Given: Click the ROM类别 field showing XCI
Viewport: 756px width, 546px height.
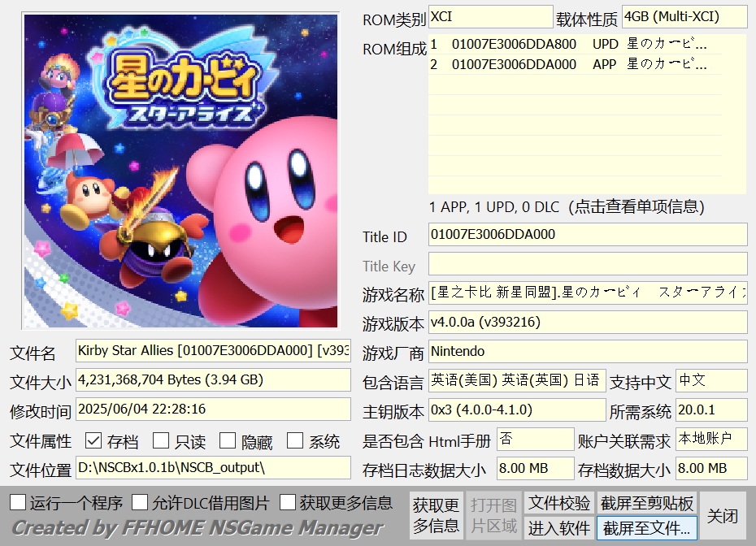Looking at the screenshot, I should [x=490, y=17].
